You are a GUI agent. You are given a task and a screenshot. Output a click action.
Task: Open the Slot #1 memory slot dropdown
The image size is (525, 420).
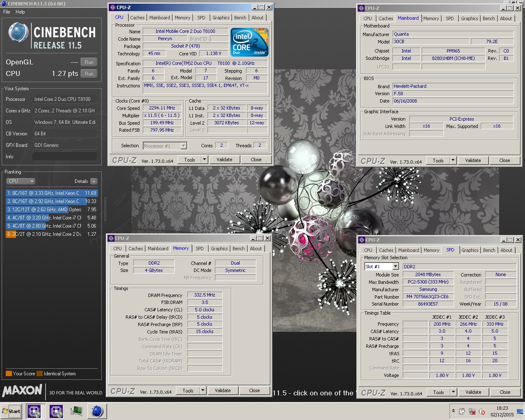381,267
